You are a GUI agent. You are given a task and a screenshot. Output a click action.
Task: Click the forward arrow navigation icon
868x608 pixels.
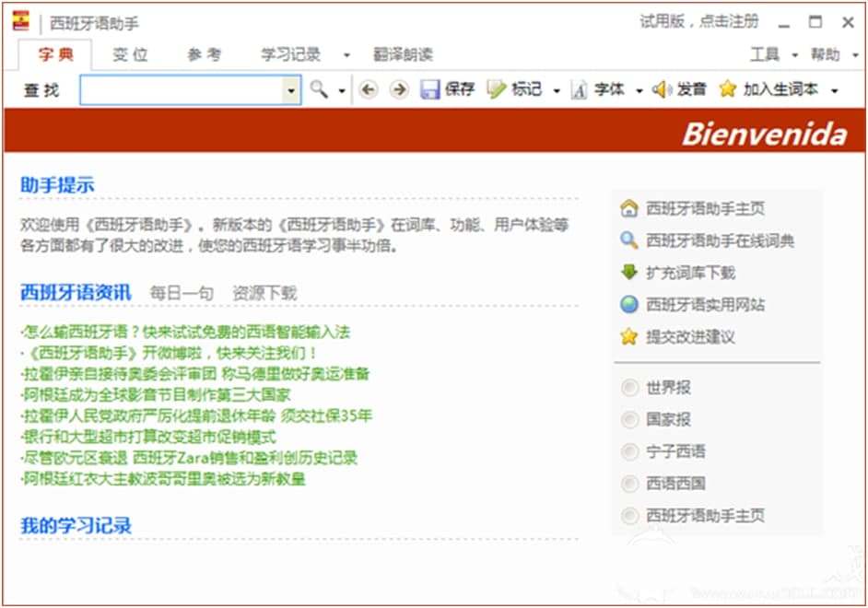[399, 89]
